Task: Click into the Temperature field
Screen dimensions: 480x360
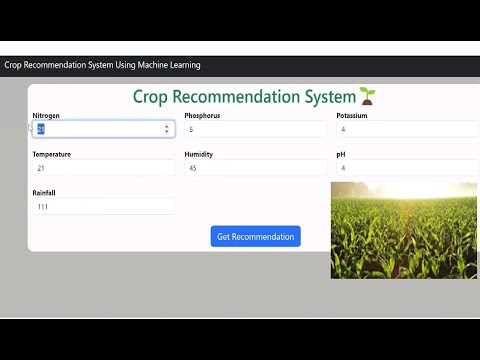Action: click(x=104, y=168)
